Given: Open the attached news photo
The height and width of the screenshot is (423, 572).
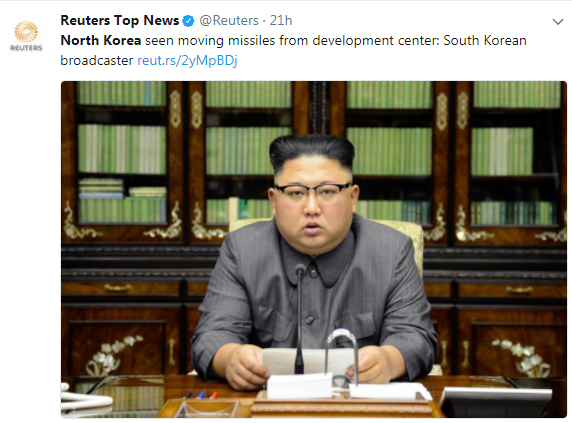Looking at the screenshot, I should point(314,249).
